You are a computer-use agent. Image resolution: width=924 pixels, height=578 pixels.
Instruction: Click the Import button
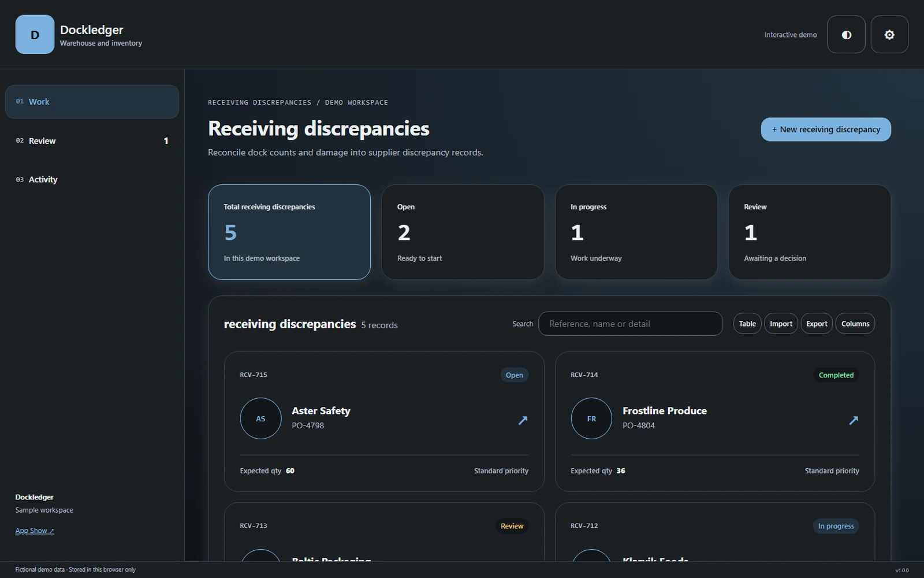[781, 324]
